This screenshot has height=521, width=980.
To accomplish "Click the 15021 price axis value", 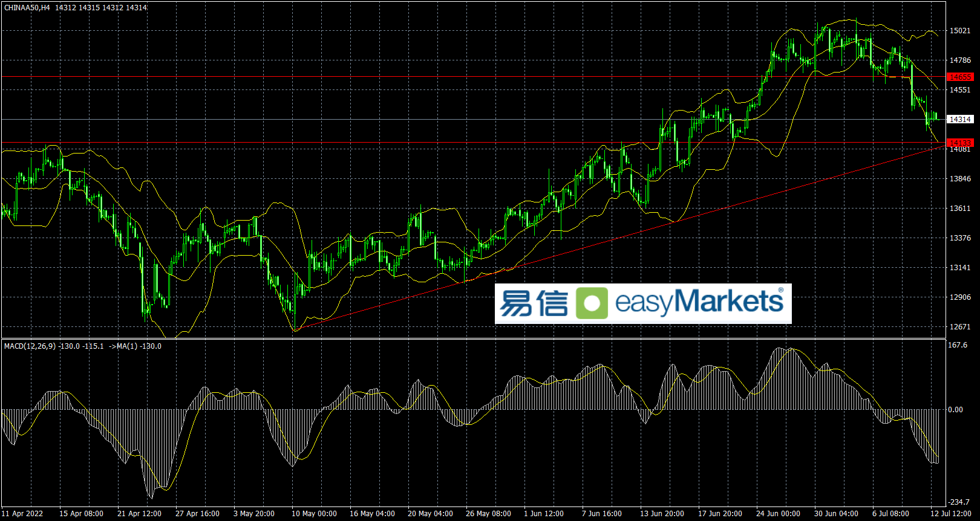I will click(x=960, y=31).
